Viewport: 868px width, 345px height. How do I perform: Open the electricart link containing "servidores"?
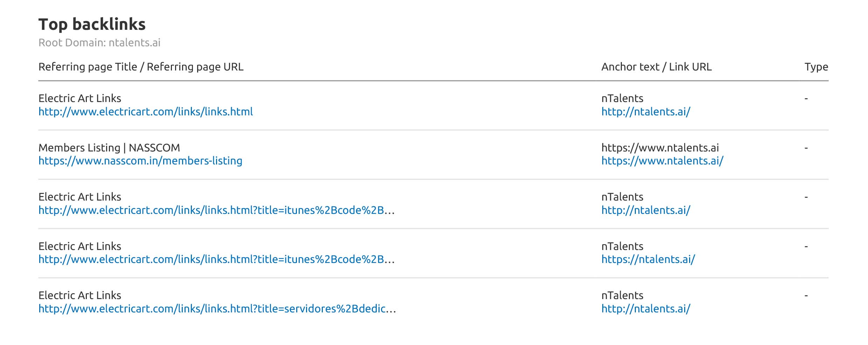click(x=217, y=309)
